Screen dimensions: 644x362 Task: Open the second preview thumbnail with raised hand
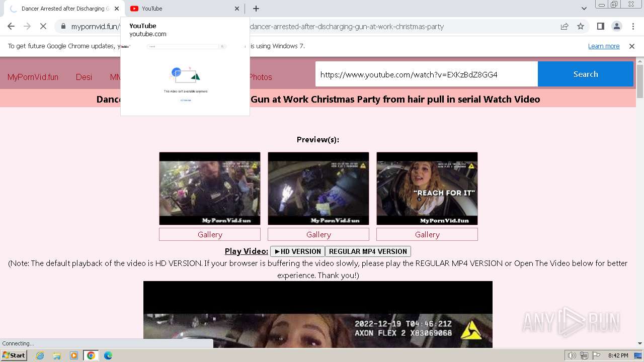318,189
